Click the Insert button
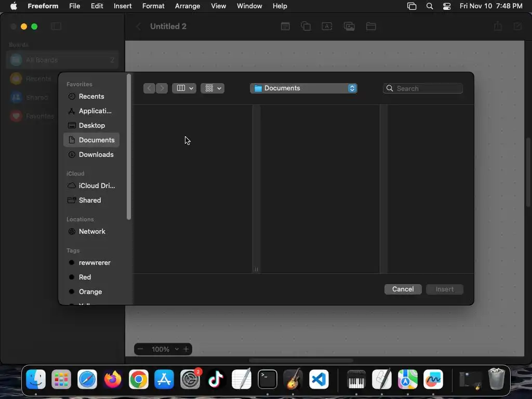 pyautogui.click(x=445, y=289)
